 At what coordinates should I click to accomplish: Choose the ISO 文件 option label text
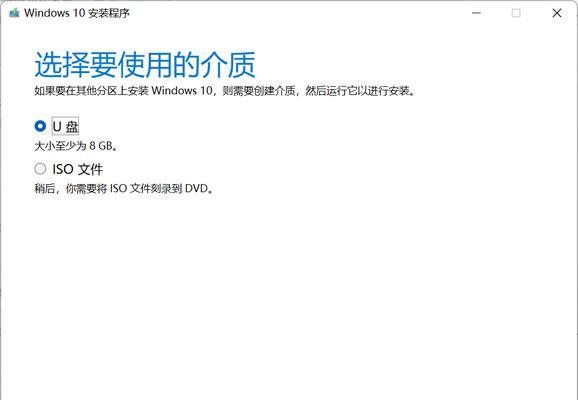[78, 169]
